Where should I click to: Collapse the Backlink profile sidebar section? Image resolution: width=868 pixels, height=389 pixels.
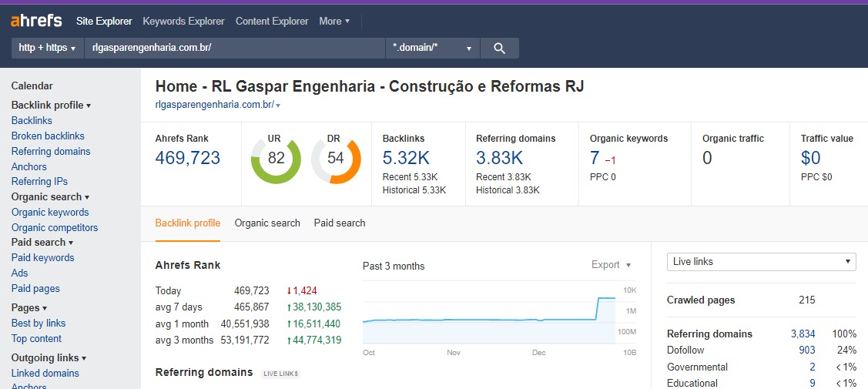click(x=51, y=105)
